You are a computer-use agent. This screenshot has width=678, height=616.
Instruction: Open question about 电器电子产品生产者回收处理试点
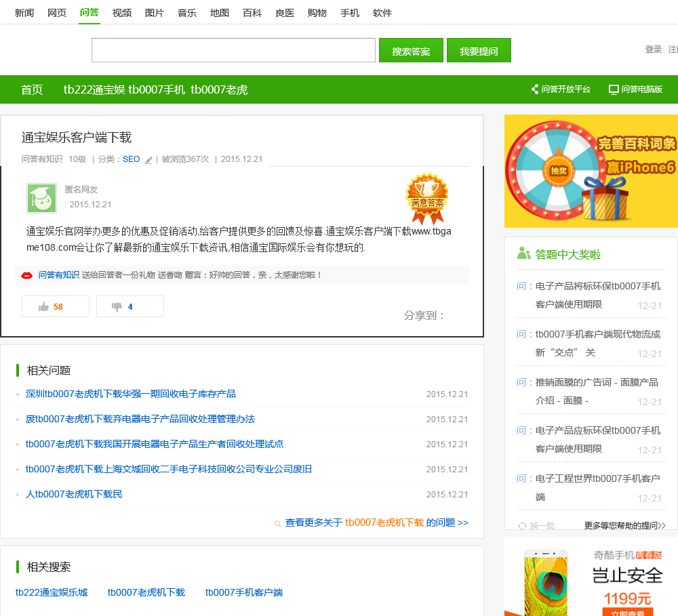(x=155, y=444)
